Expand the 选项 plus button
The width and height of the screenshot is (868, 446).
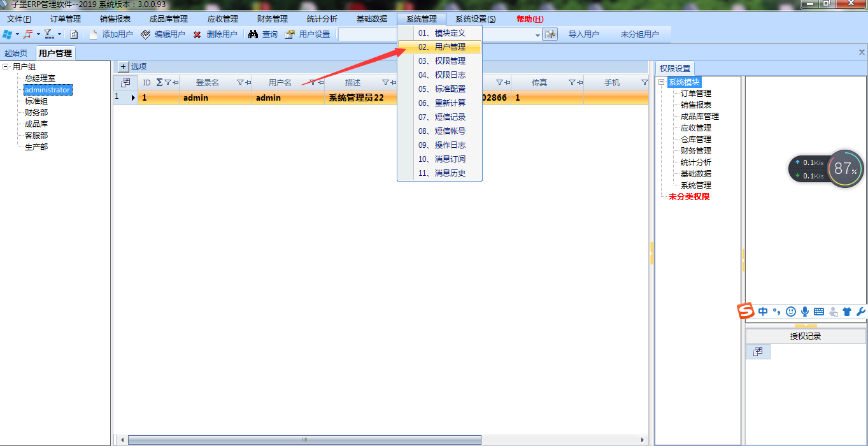pos(124,66)
